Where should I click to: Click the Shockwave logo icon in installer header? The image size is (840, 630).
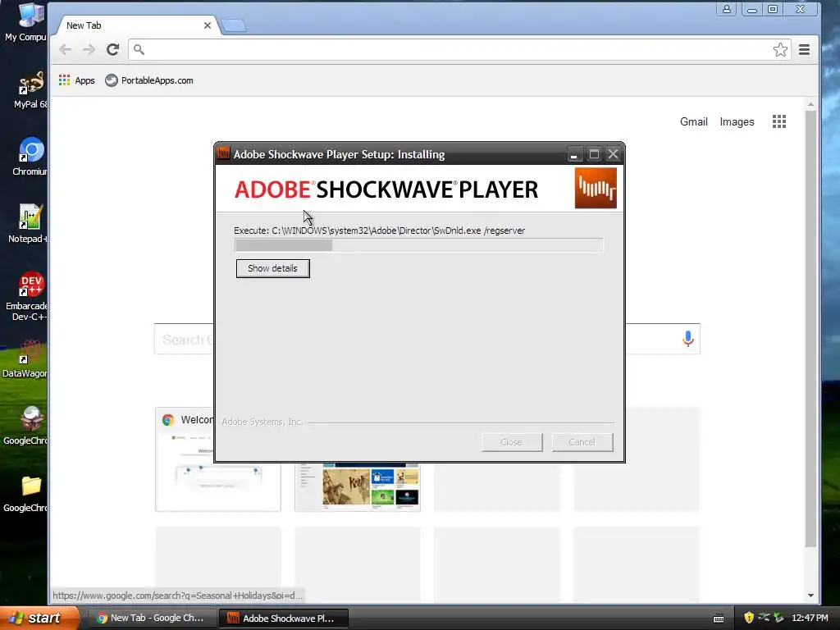(x=596, y=188)
